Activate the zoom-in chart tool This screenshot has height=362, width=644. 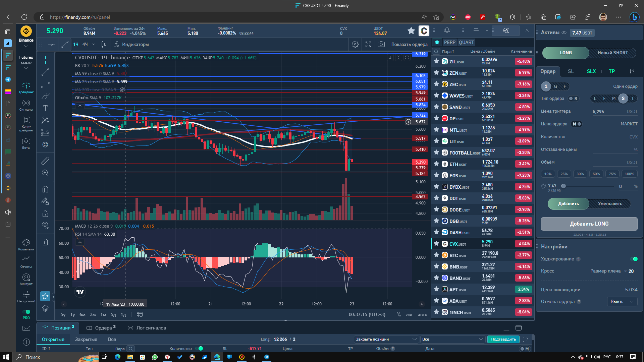[x=45, y=173]
